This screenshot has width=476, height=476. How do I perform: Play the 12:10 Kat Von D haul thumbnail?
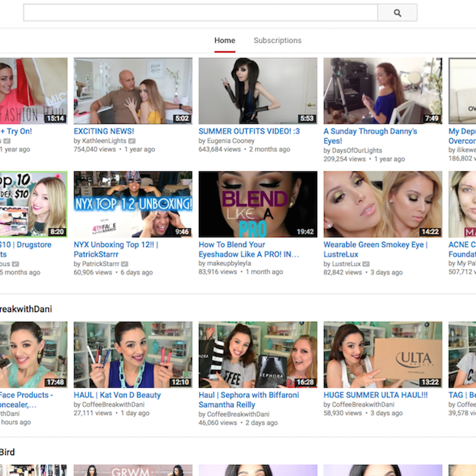coord(133,354)
